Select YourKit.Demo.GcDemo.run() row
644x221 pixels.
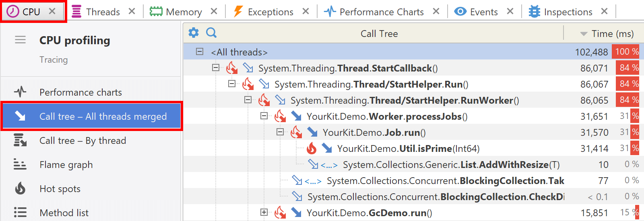(414, 213)
